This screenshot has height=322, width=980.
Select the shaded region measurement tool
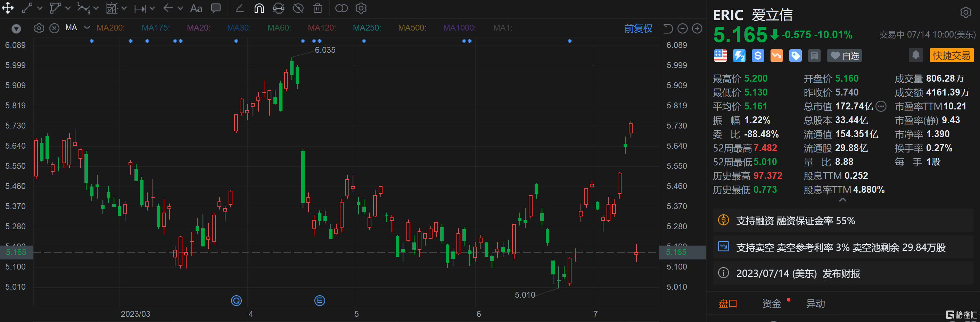112,8
